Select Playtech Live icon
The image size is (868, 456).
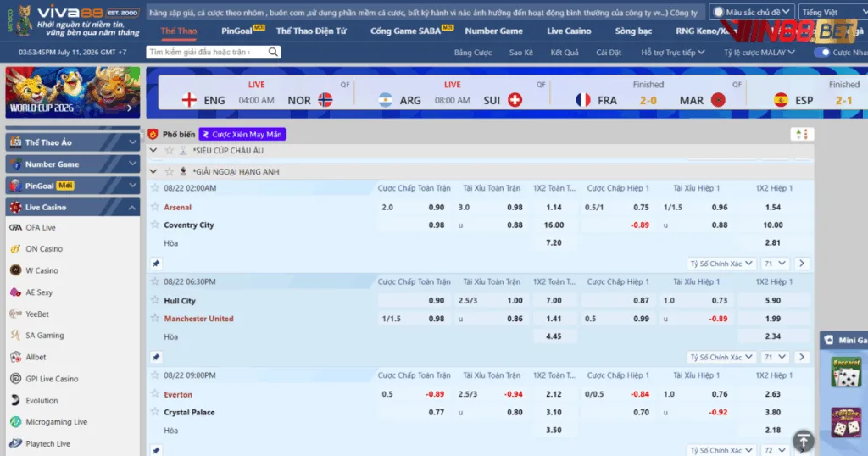[15, 443]
